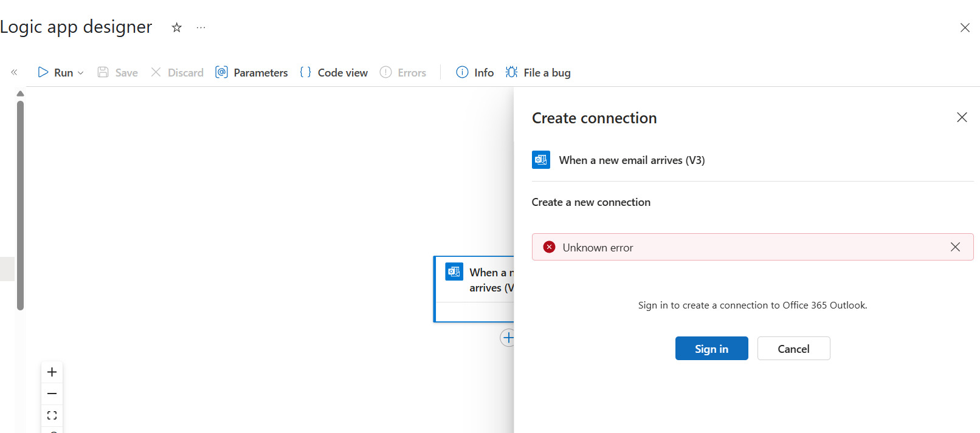Dismiss the Unknown error message
The width and height of the screenshot is (980, 433).
[955, 247]
